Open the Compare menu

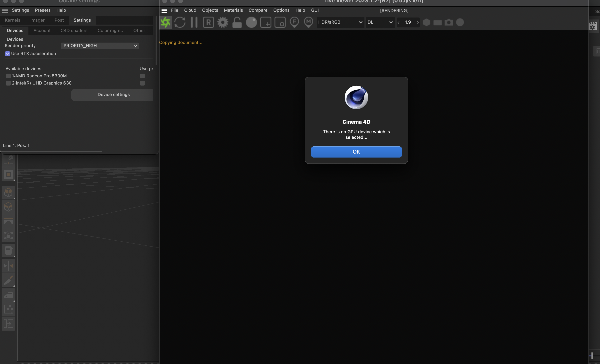click(258, 10)
